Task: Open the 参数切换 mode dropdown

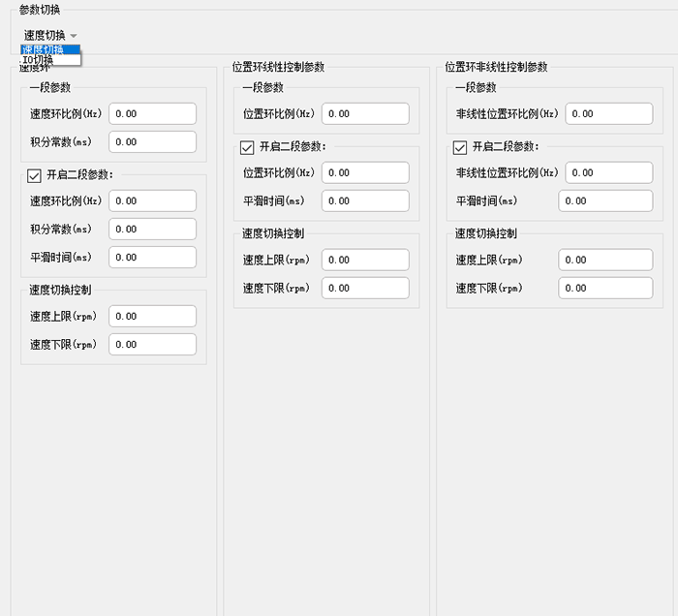Action: click(50, 35)
